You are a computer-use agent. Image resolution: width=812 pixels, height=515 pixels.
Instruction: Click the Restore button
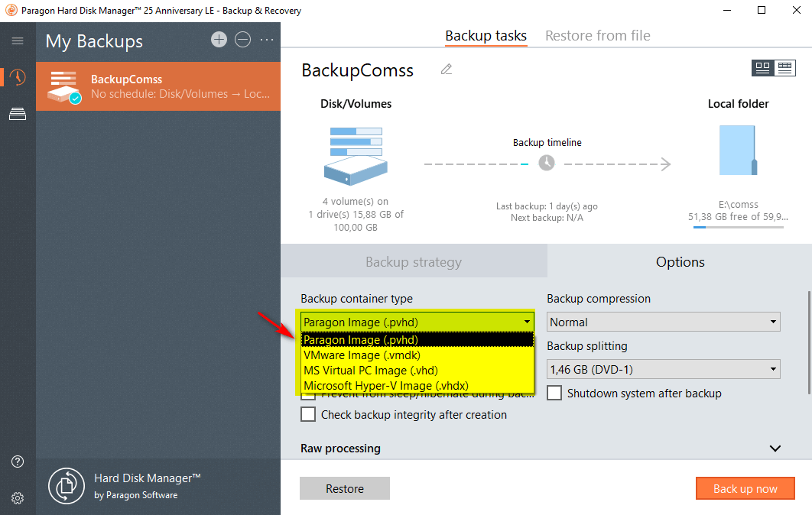(x=345, y=489)
